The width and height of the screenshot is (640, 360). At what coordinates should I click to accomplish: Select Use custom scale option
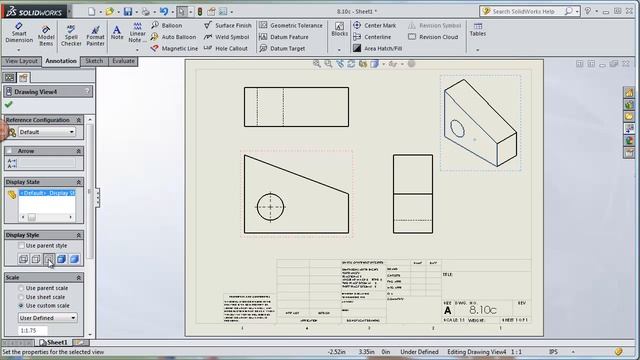click(21, 306)
